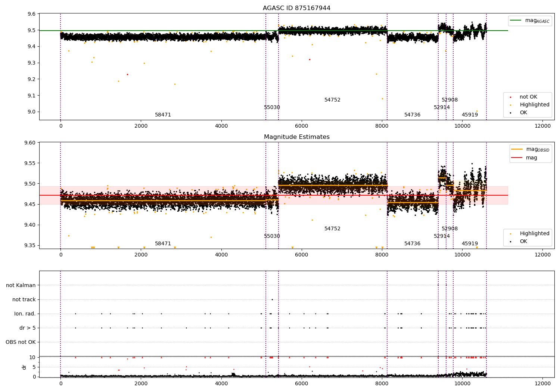Click obsid label 45919 in the top plot
560x392 pixels.
470,115
